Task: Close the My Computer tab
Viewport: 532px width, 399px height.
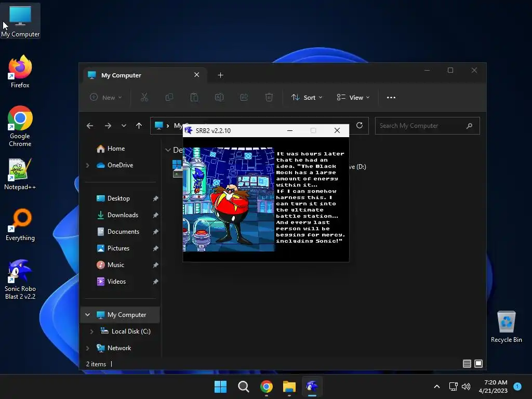Action: tap(197, 75)
